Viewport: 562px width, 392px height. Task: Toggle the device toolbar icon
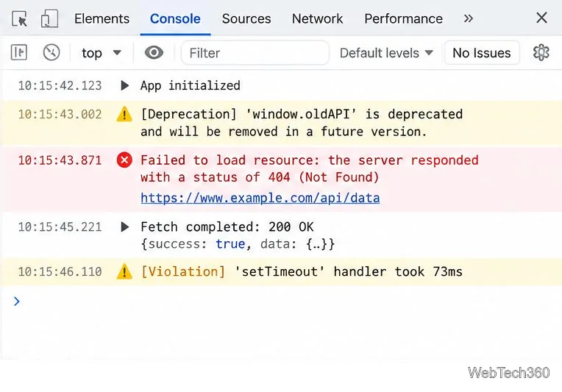point(49,18)
